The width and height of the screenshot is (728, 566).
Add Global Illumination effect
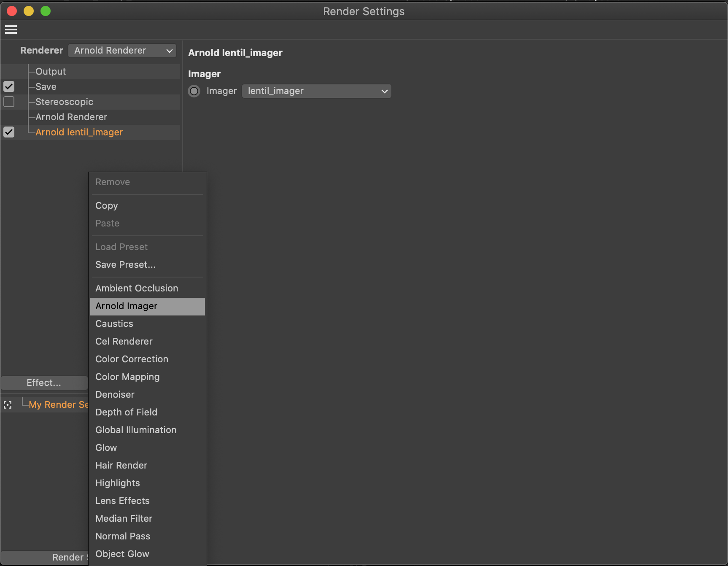[148, 430]
